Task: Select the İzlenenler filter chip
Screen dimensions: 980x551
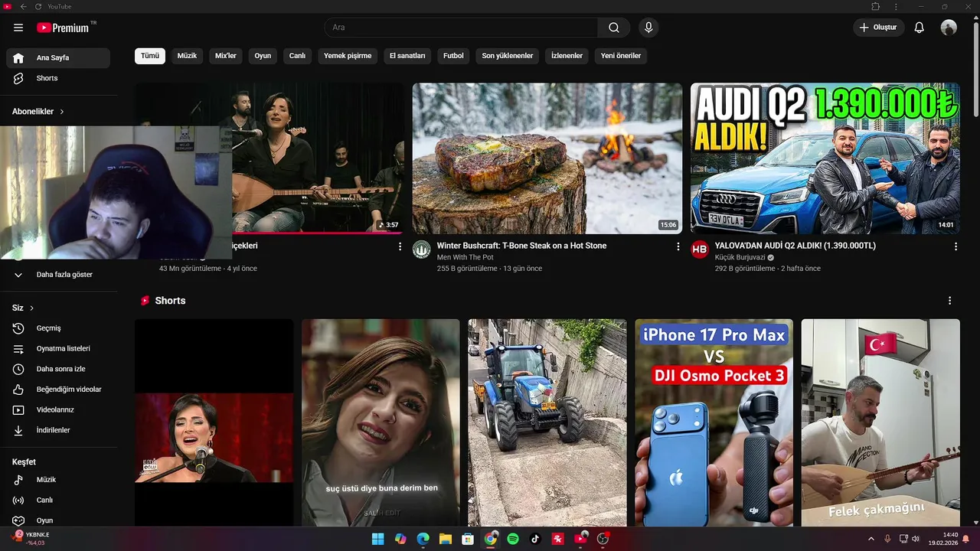Action: coord(567,56)
